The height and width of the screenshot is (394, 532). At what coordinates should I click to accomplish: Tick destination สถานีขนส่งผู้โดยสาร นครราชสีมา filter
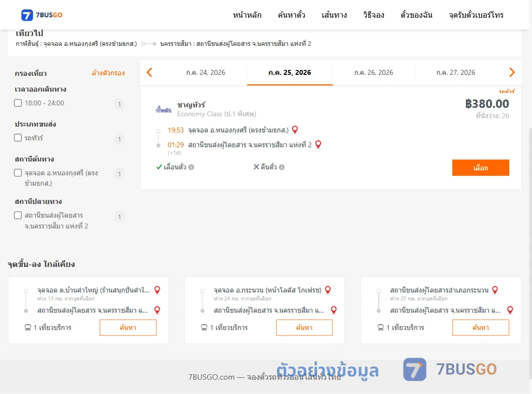pos(18,215)
